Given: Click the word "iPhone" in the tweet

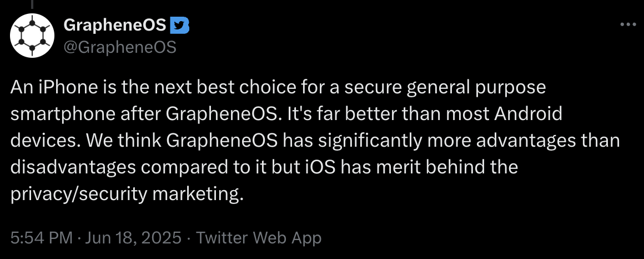Looking at the screenshot, I should pos(57,88).
